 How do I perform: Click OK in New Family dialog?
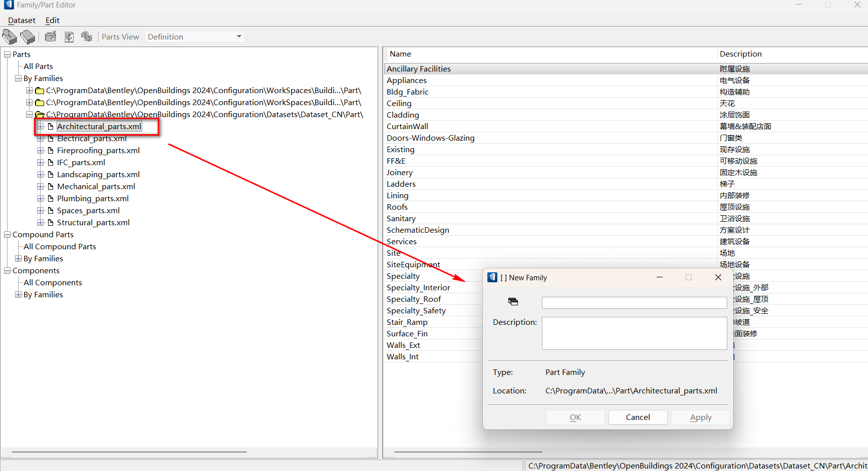pyautogui.click(x=575, y=417)
